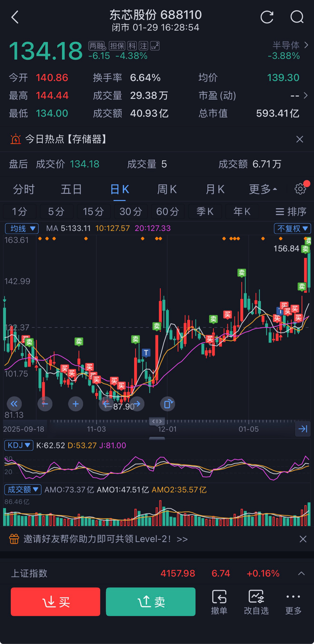
Task: Switch to 月K chart tab
Action: tap(215, 189)
